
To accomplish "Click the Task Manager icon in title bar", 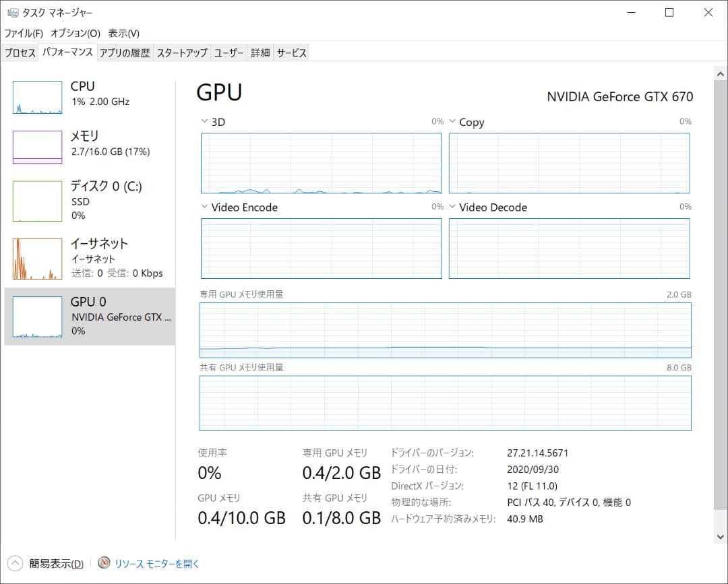I will [11, 12].
